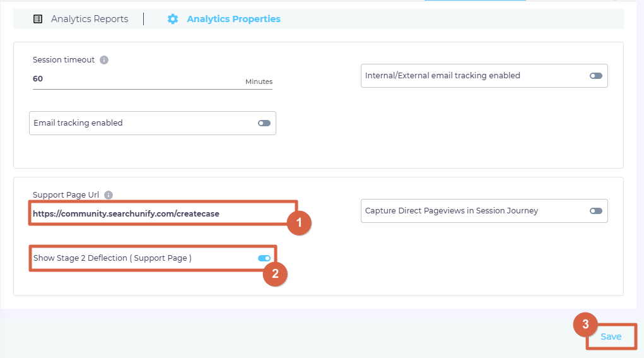Click the info icon beside Support Page Url
The height and width of the screenshot is (358, 644).
108,195
